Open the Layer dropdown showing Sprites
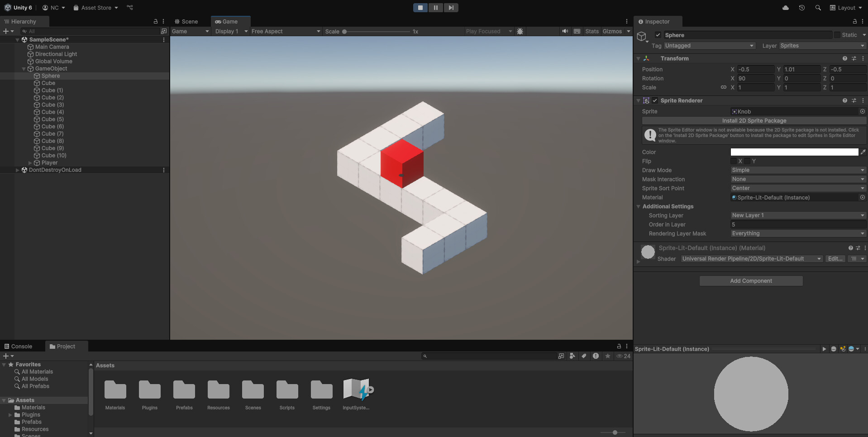The image size is (868, 437). [821, 46]
